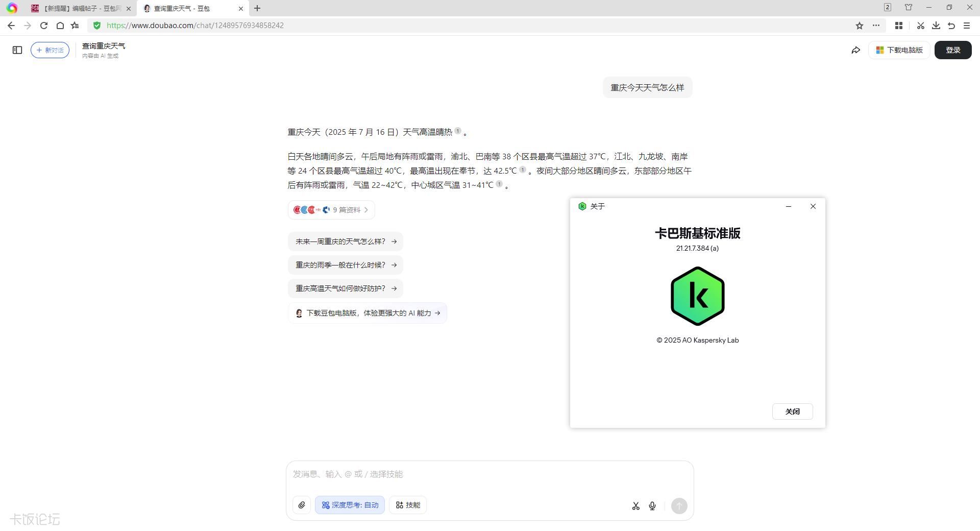This screenshot has height=531, width=980.
Task: Bookmark this page with the star icon
Action: 860,26
